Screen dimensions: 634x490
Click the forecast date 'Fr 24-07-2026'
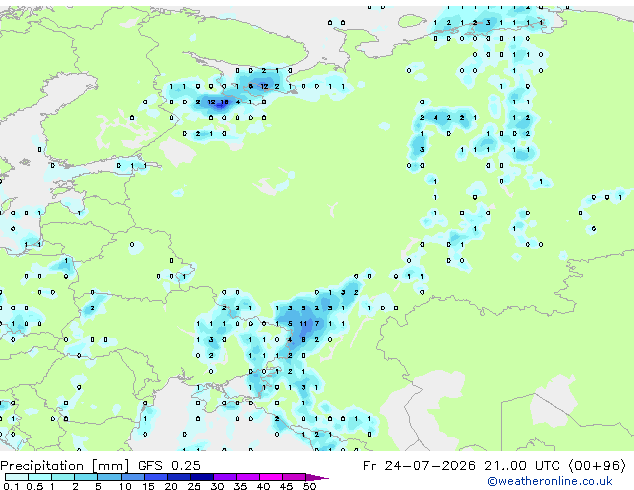click(419, 465)
